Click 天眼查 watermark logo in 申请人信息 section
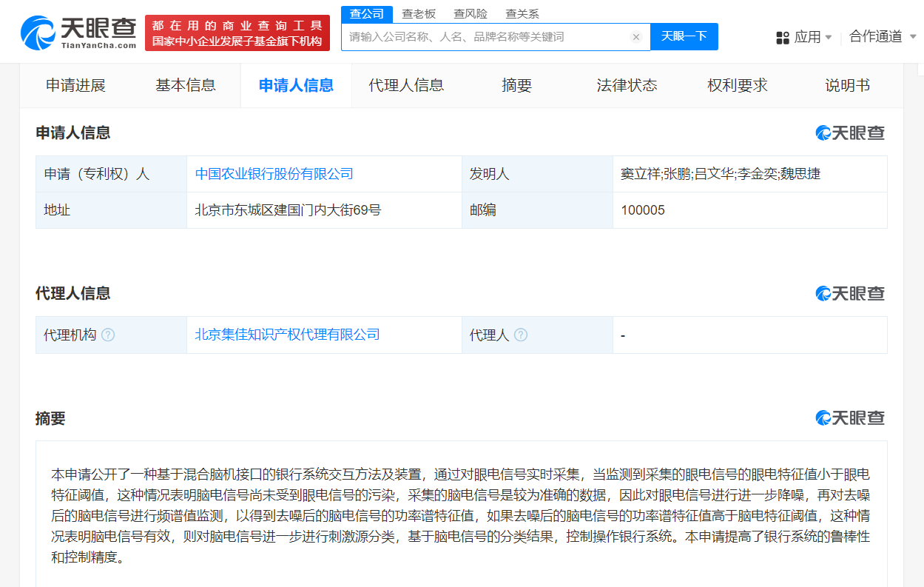 coord(850,133)
